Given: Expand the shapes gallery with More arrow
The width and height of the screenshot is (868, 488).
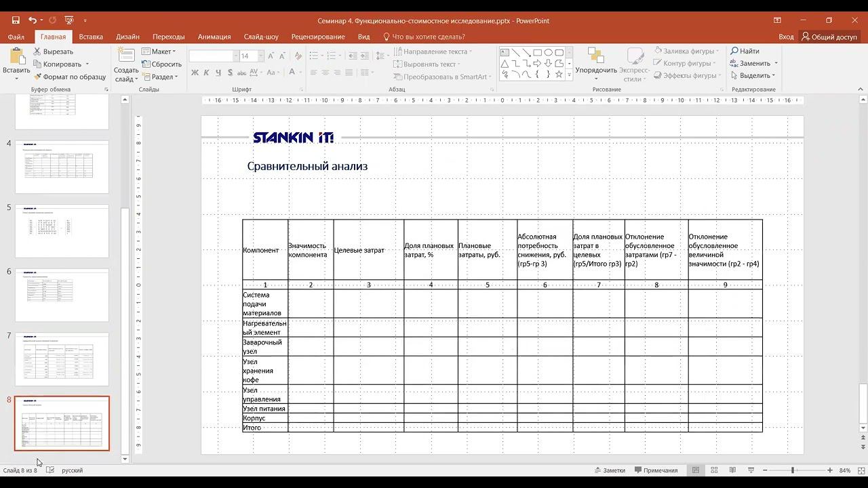Looking at the screenshot, I should [570, 75].
